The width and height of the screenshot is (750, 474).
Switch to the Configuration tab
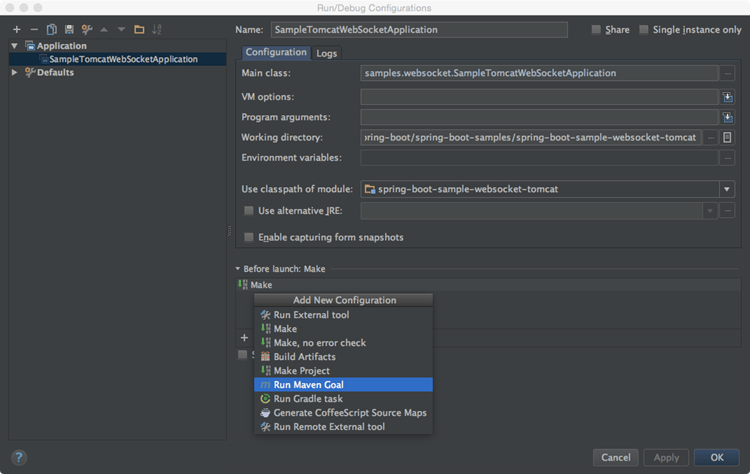[x=276, y=52]
